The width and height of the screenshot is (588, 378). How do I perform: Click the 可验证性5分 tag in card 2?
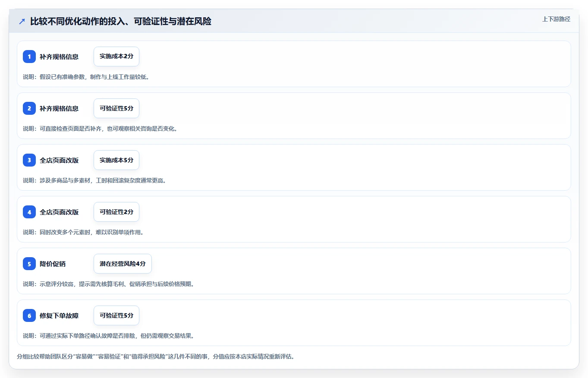pyautogui.click(x=116, y=108)
